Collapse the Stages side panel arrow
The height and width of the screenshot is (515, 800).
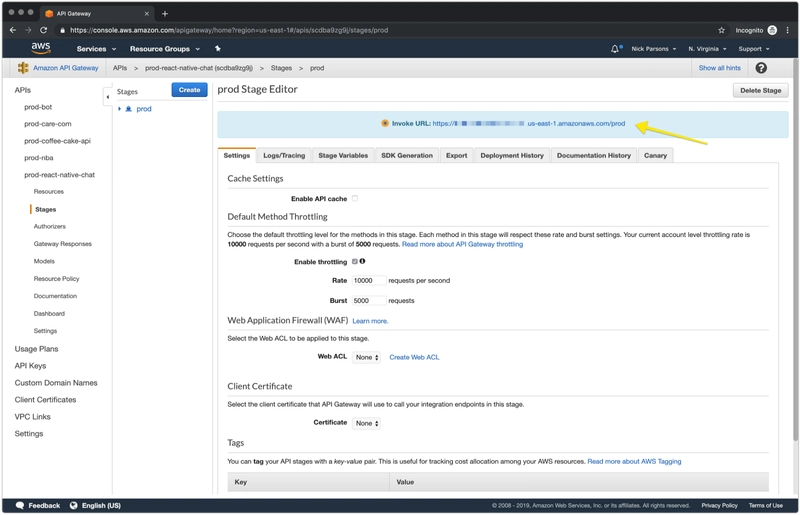point(108,97)
